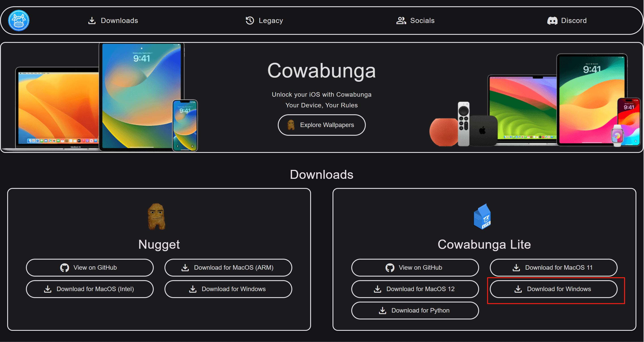Click the Apple Watch image on hero right
The height and width of the screenshot is (342, 644).
617,136
